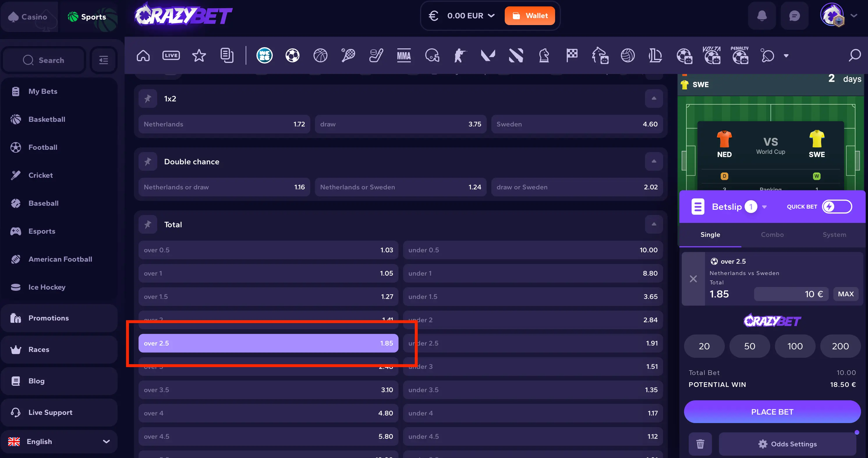Image resolution: width=868 pixels, height=458 pixels.
Task: Select Sweden to win at 4.60
Action: point(577,124)
